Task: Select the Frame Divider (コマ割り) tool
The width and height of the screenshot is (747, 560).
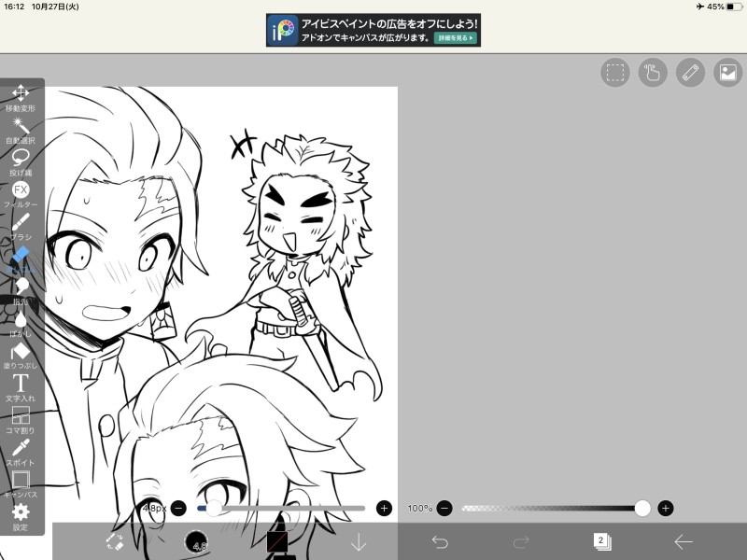Action: point(21,420)
